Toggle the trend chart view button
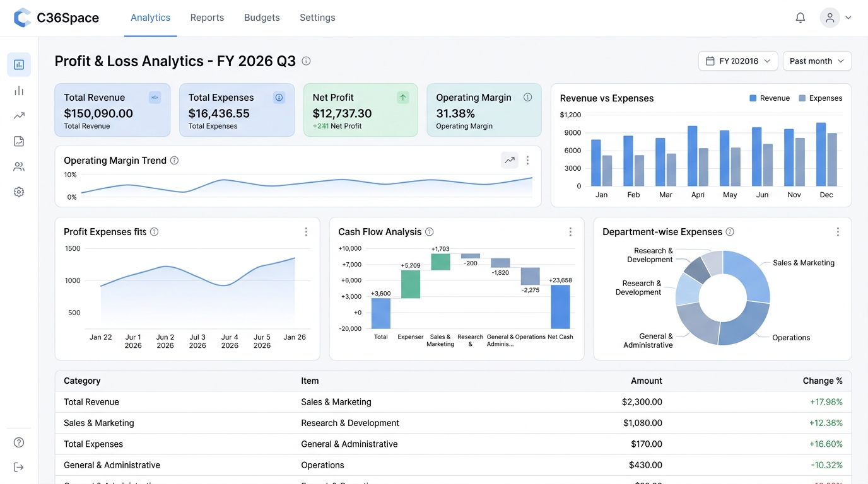 510,160
